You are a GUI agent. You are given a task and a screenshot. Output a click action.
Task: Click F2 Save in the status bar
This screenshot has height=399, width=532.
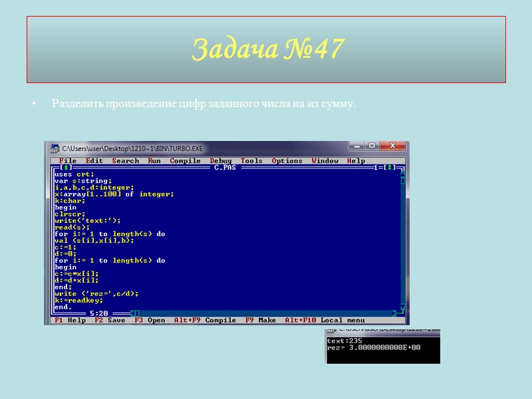tap(110, 321)
